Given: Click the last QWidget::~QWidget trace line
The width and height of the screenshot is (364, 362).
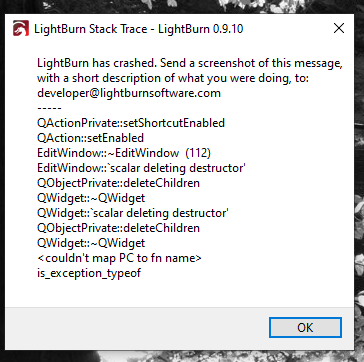Looking at the screenshot, I should 91,243.
